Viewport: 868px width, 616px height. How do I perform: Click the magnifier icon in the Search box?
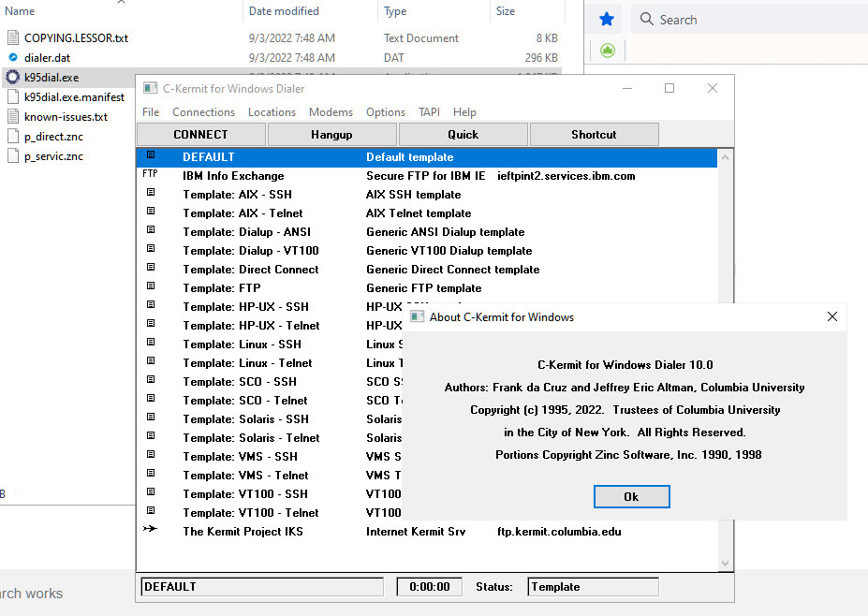click(647, 19)
